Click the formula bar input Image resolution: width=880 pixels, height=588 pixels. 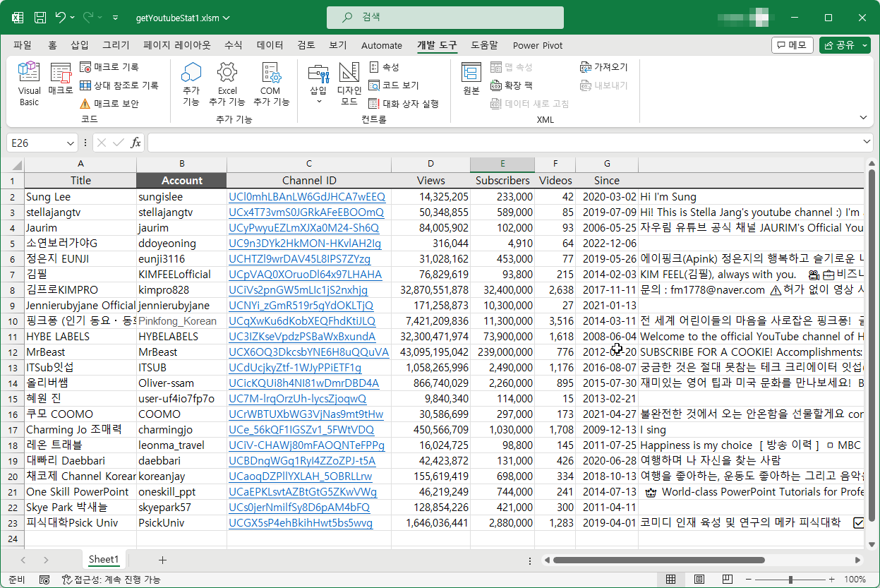(x=505, y=143)
